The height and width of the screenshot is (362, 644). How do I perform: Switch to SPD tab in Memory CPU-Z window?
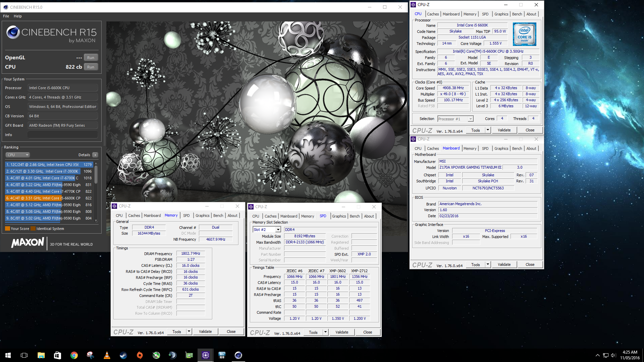[x=186, y=216]
